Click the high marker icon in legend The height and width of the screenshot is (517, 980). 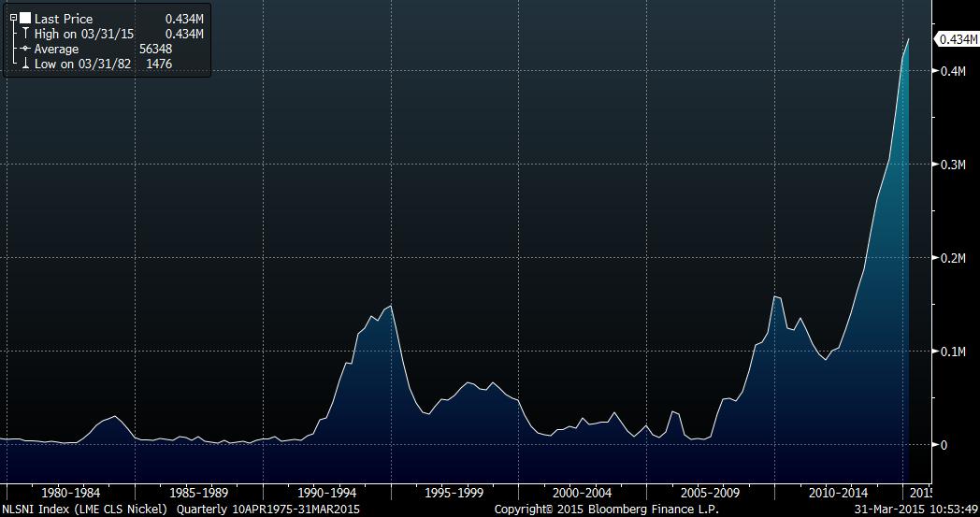click(25, 34)
